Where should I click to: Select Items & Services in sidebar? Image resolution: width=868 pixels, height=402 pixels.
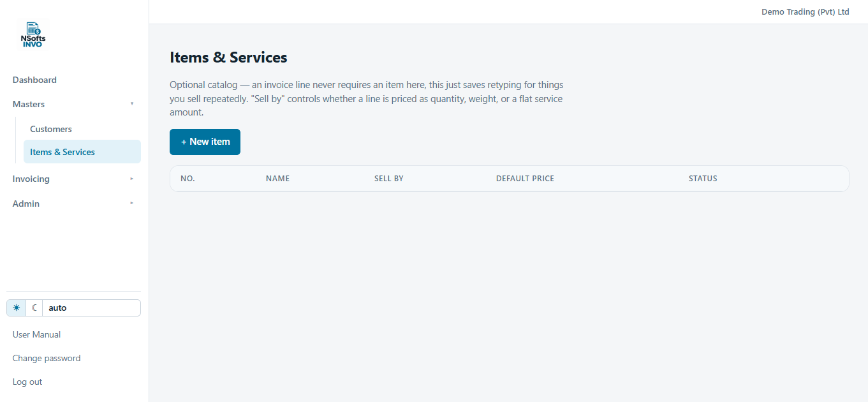click(82, 152)
